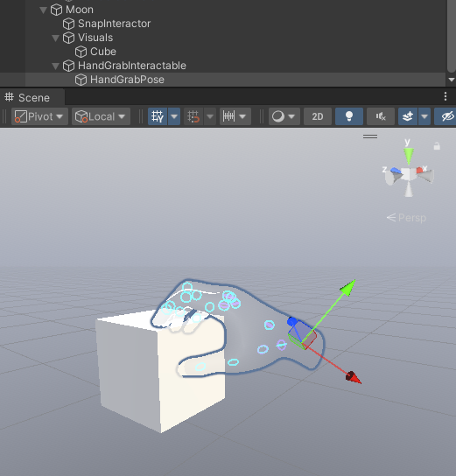
Task: Toggle scene effects (skybox, fog)
Action: pos(408,116)
